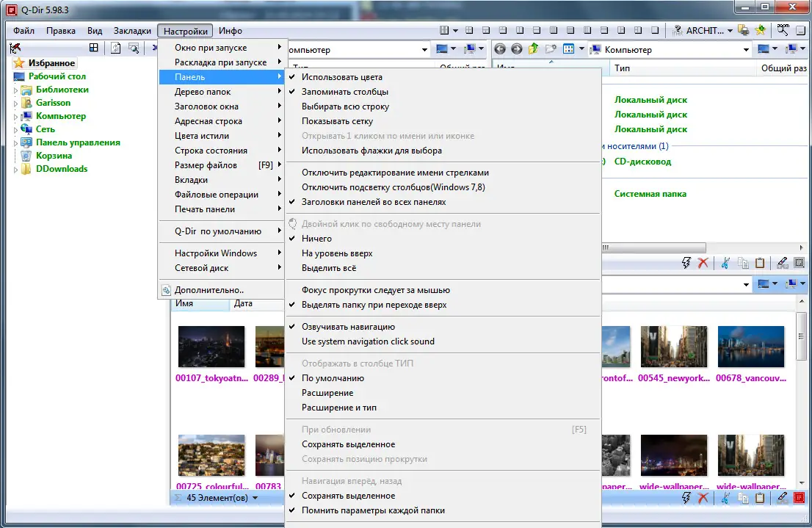Open the dropdown arrow next to the view mode icon
Image resolution: width=812 pixels, height=528 pixels.
(581, 49)
